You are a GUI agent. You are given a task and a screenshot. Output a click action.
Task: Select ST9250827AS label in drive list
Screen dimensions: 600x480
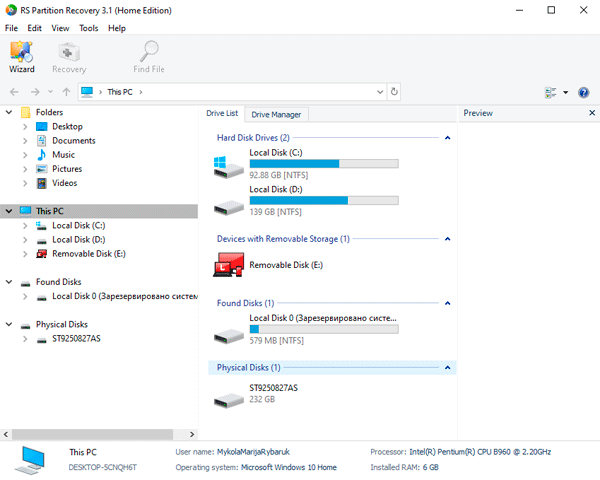[274, 388]
